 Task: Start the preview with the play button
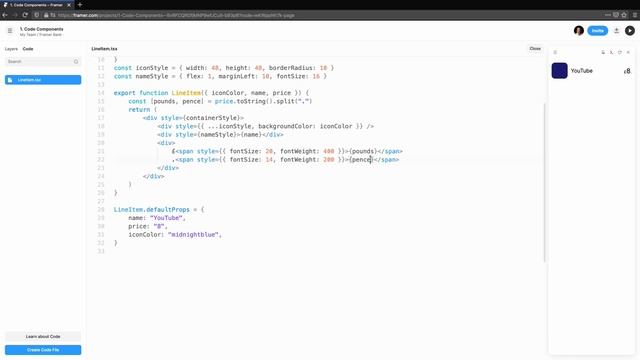[630, 31]
